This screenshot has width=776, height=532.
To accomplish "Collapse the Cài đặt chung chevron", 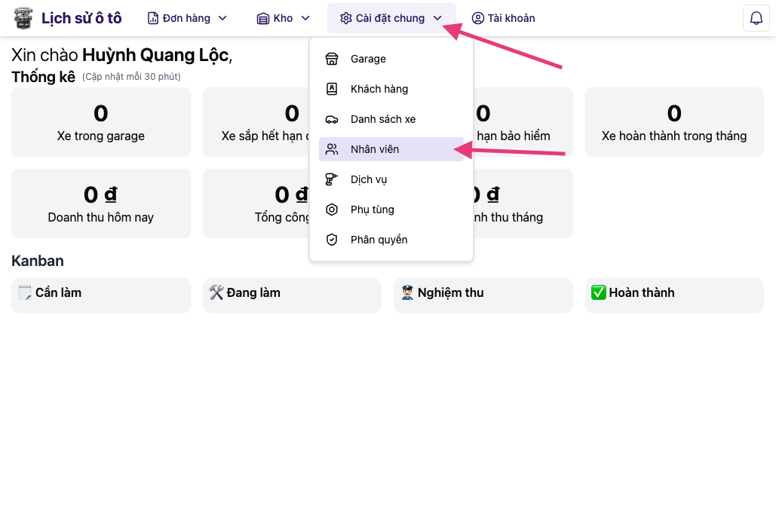I will pos(437,18).
